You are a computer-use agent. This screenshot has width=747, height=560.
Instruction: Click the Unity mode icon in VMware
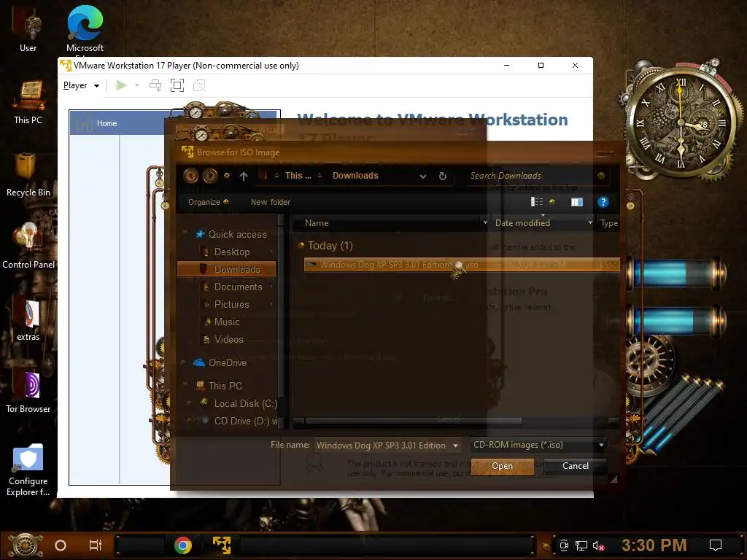pos(199,85)
